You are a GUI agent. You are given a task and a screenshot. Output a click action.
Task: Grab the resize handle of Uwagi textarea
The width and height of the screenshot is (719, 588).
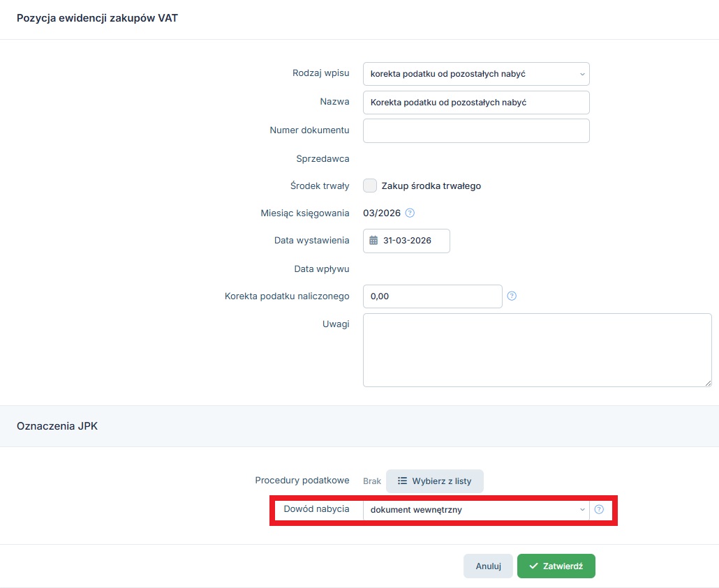[x=708, y=382]
